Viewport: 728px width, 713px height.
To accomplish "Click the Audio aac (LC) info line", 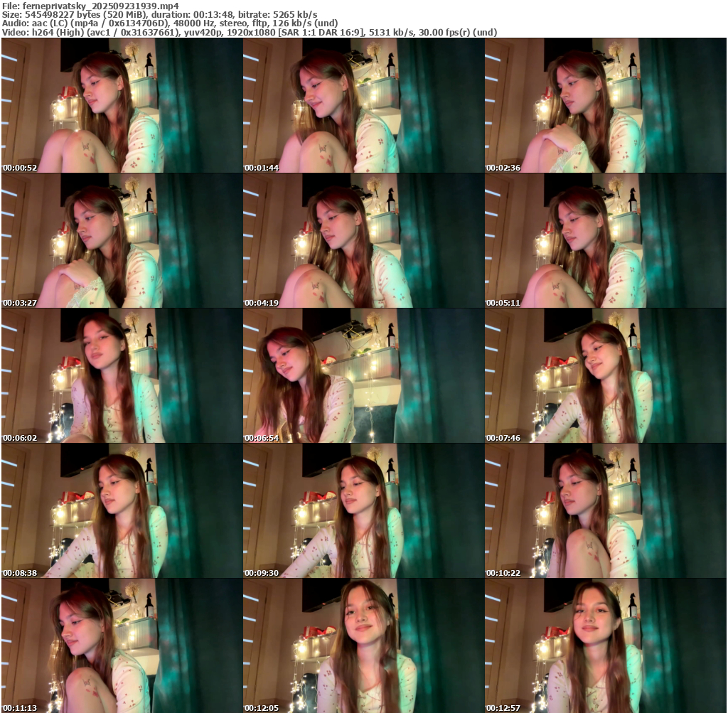I will tap(170, 23).
